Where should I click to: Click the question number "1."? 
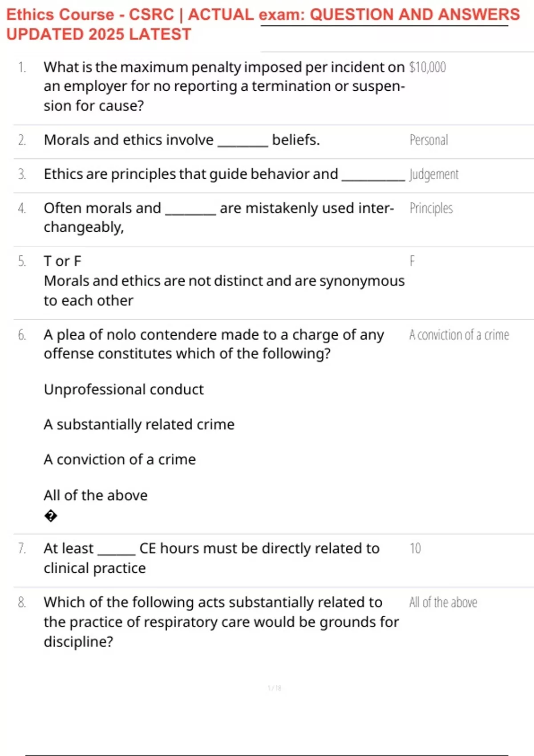pos(22,67)
